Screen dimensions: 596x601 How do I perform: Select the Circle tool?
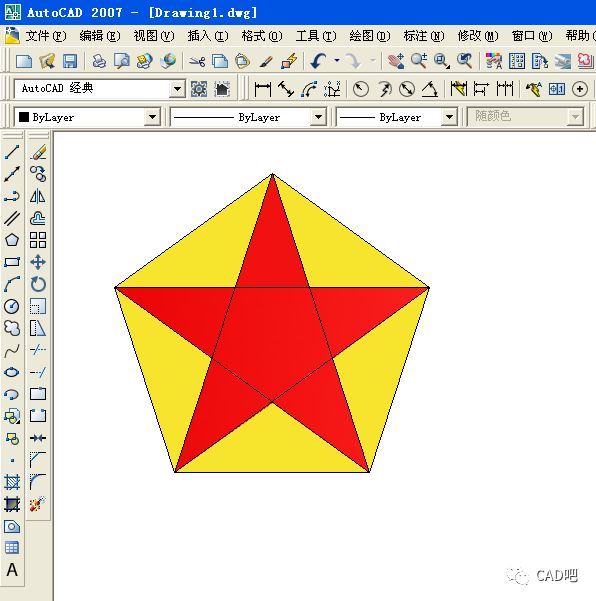pyautogui.click(x=12, y=306)
